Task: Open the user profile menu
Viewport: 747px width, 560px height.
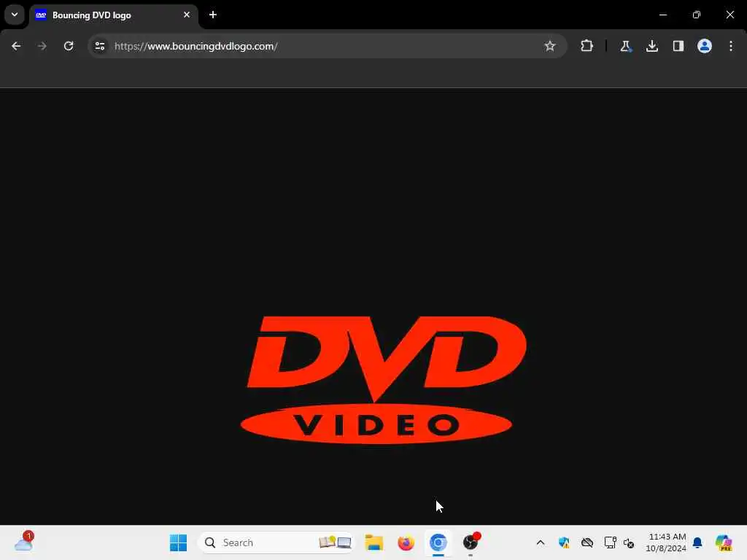Action: click(x=705, y=46)
